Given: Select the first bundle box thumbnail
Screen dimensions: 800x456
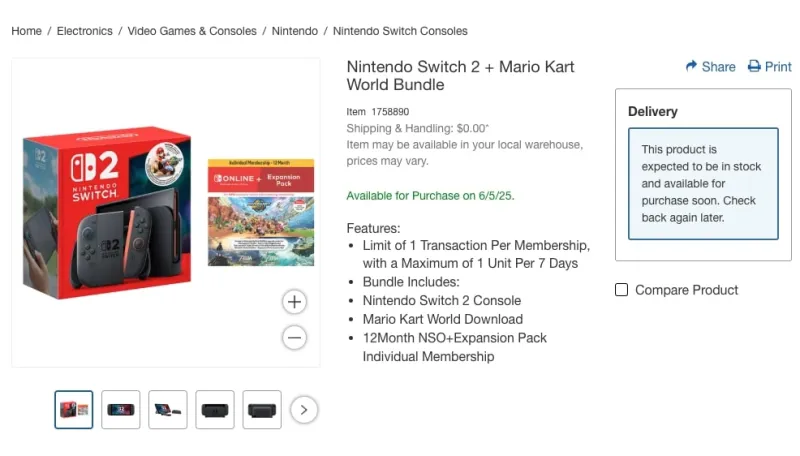Looking at the screenshot, I should coord(74,409).
